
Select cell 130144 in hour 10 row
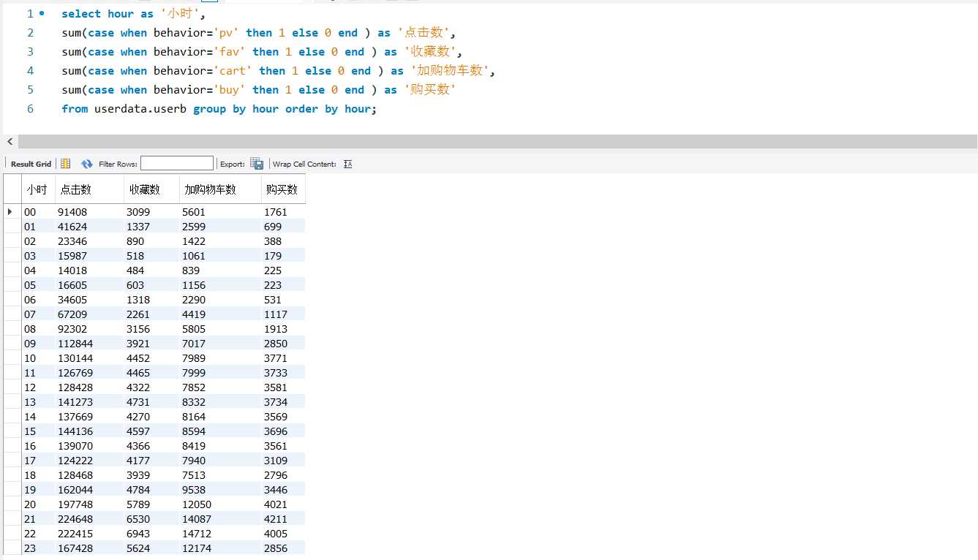[89, 358]
